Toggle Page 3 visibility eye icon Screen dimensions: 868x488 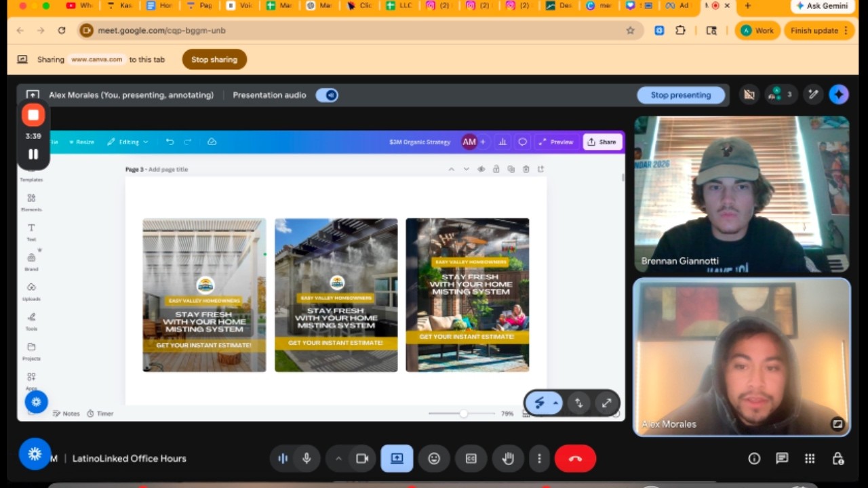[481, 169]
